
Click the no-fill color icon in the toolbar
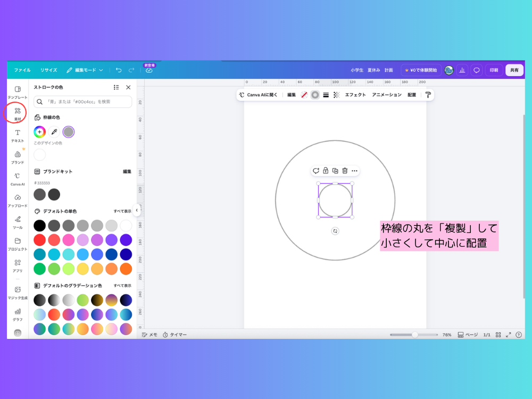pyautogui.click(x=304, y=95)
